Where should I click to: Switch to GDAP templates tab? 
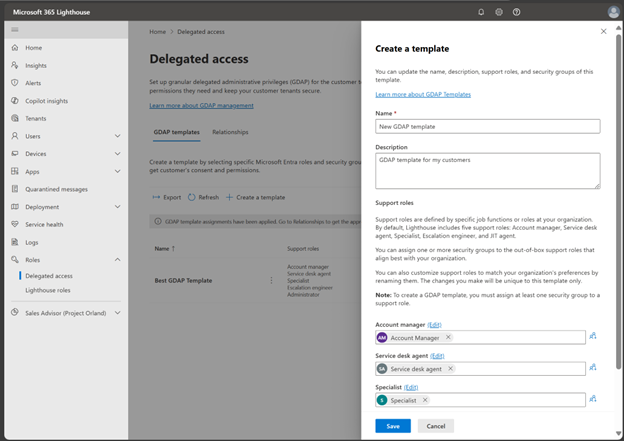[x=177, y=132]
